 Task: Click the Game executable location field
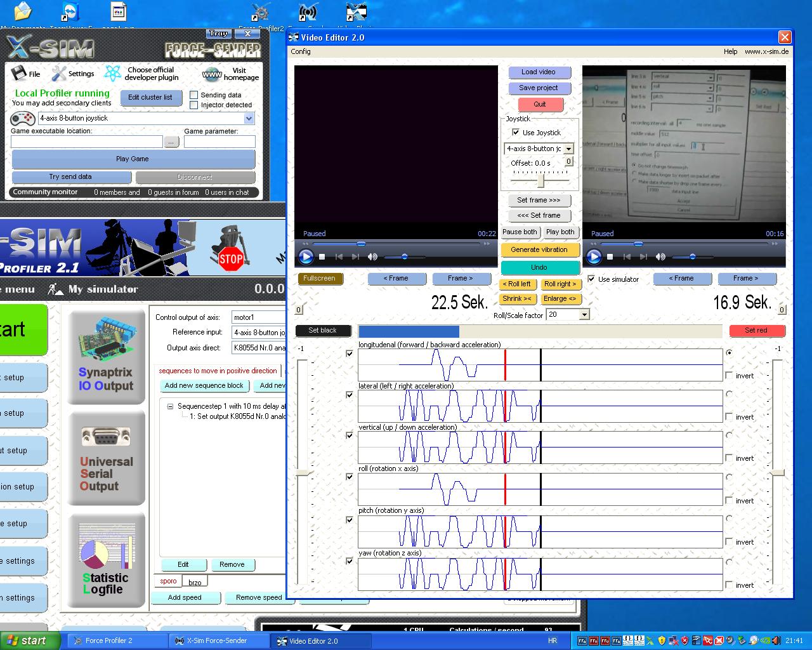tap(87, 142)
